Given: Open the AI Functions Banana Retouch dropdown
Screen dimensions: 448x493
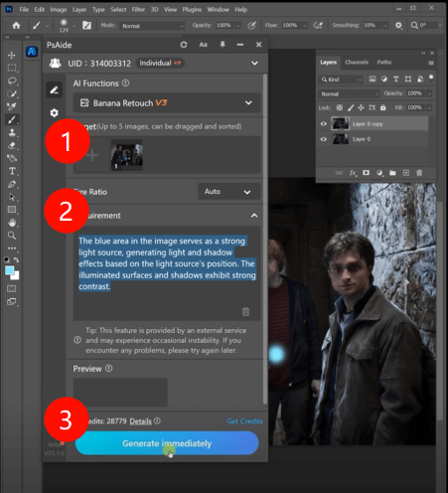Looking at the screenshot, I should [167, 103].
